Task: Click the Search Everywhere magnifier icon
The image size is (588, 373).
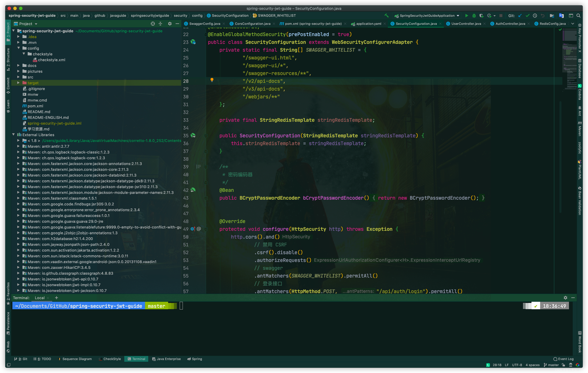Action: click(x=578, y=16)
